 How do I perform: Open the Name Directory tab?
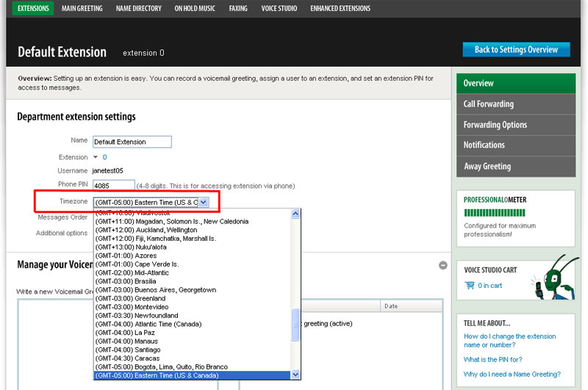(x=139, y=8)
